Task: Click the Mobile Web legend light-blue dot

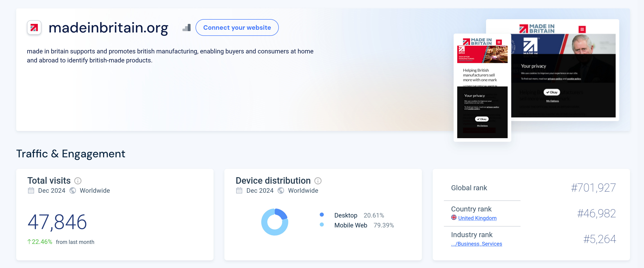Action: point(322,225)
